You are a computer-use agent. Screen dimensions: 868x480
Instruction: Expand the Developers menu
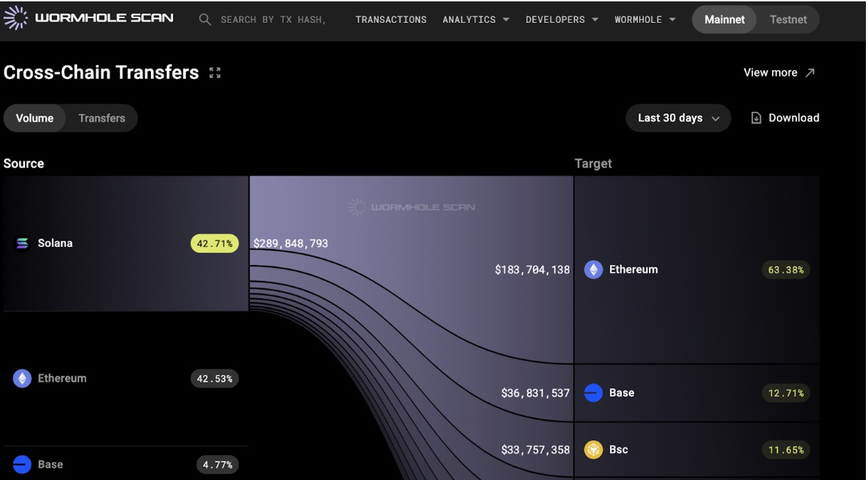point(562,19)
